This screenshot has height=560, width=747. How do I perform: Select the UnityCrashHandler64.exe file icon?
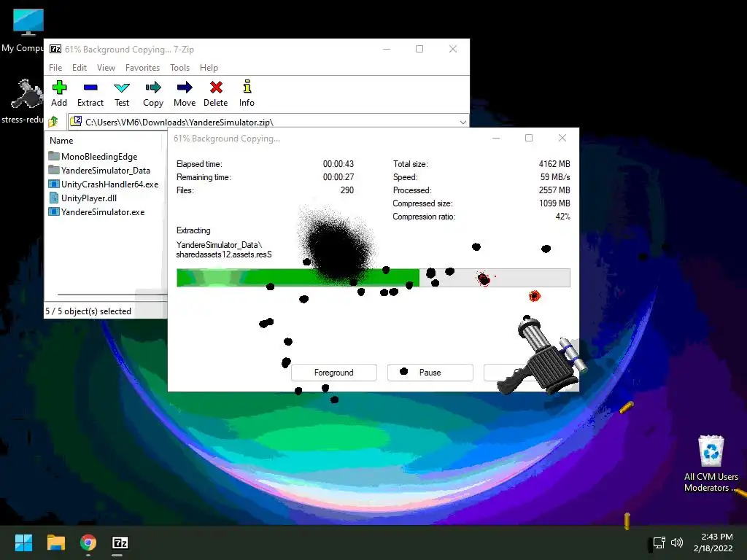point(54,184)
